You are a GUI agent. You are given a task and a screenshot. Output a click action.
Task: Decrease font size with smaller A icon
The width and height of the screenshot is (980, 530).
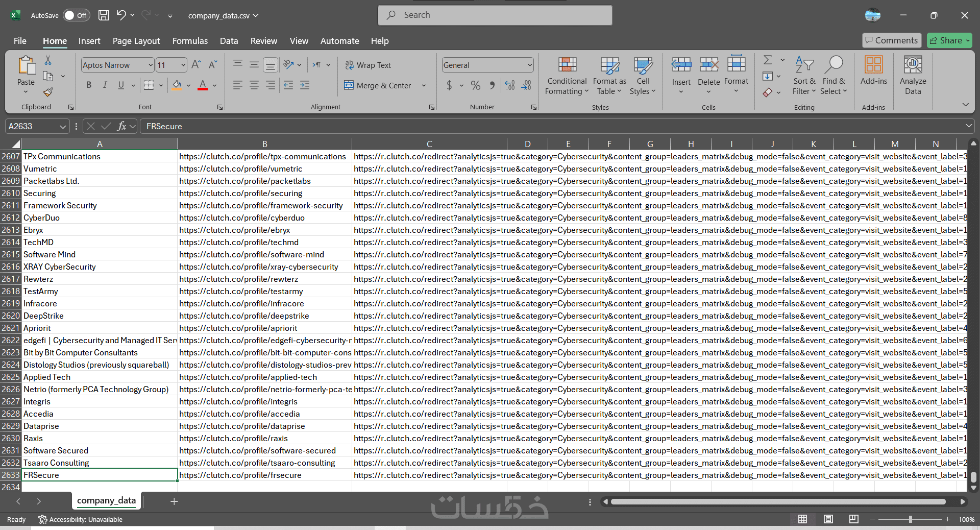(x=213, y=65)
